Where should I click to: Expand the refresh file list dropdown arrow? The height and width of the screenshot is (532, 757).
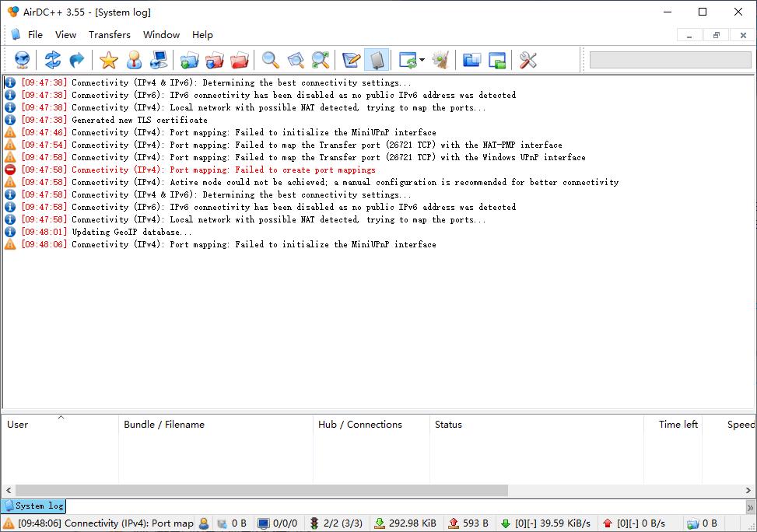(422, 60)
